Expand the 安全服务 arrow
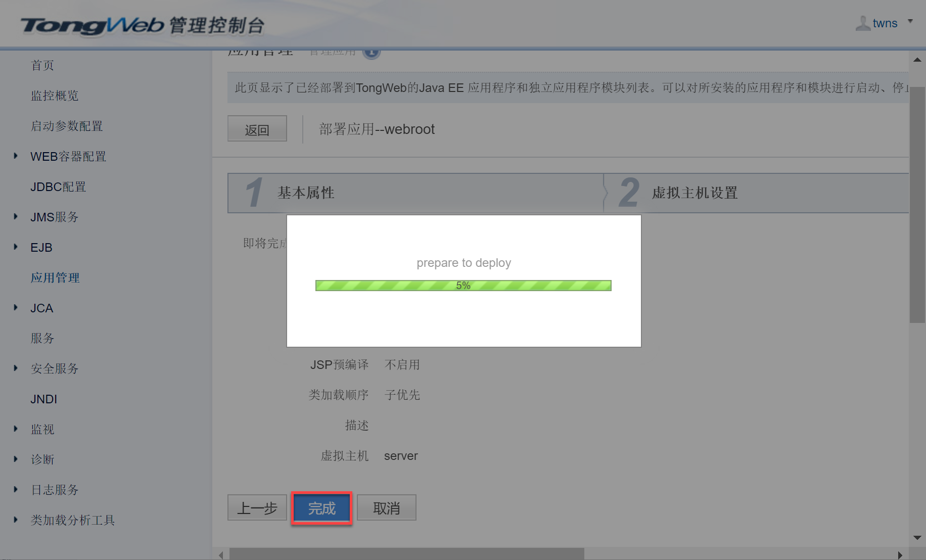Image resolution: width=926 pixels, height=560 pixels. point(16,368)
